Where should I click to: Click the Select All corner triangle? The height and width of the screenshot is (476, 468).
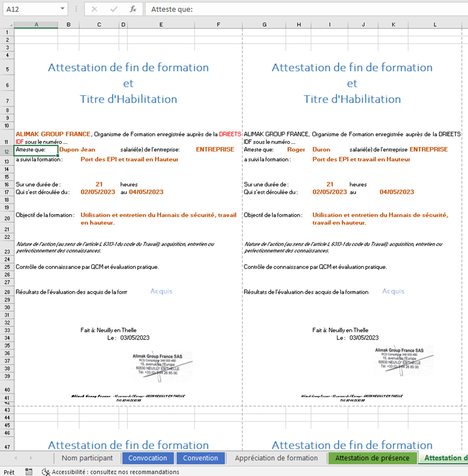pyautogui.click(x=11, y=25)
